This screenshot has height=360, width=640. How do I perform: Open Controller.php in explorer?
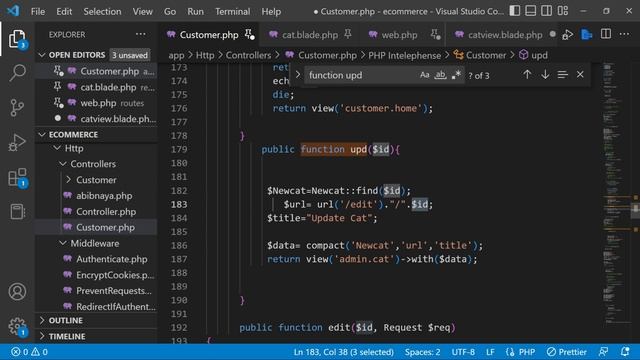coord(106,211)
